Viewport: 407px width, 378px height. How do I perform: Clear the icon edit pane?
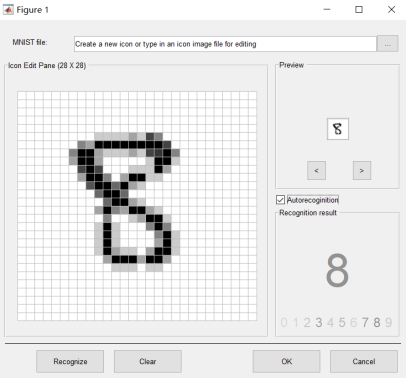[x=148, y=361]
